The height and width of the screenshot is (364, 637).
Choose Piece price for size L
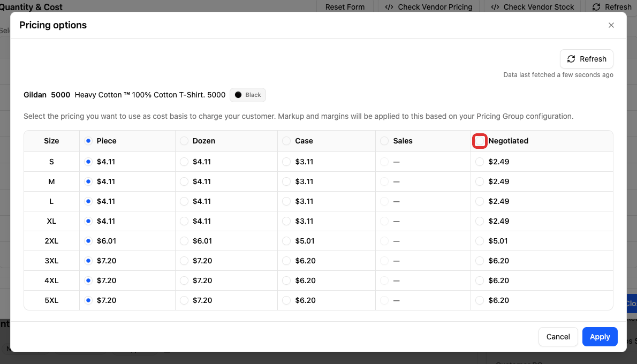click(88, 201)
